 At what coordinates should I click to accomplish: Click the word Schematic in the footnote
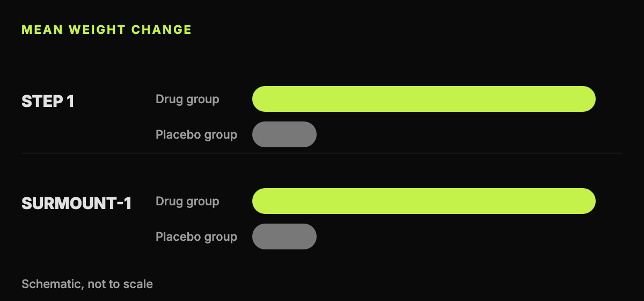pos(50,284)
